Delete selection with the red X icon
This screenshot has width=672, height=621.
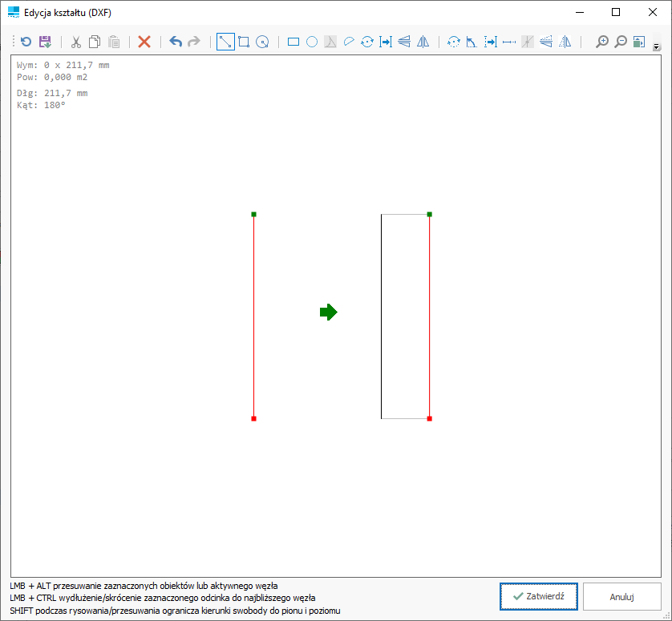point(144,42)
